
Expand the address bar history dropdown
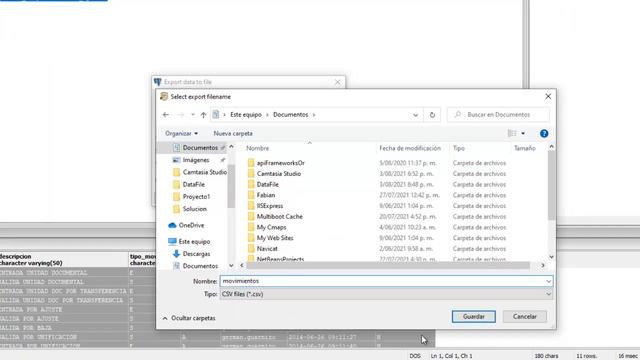coord(415,115)
